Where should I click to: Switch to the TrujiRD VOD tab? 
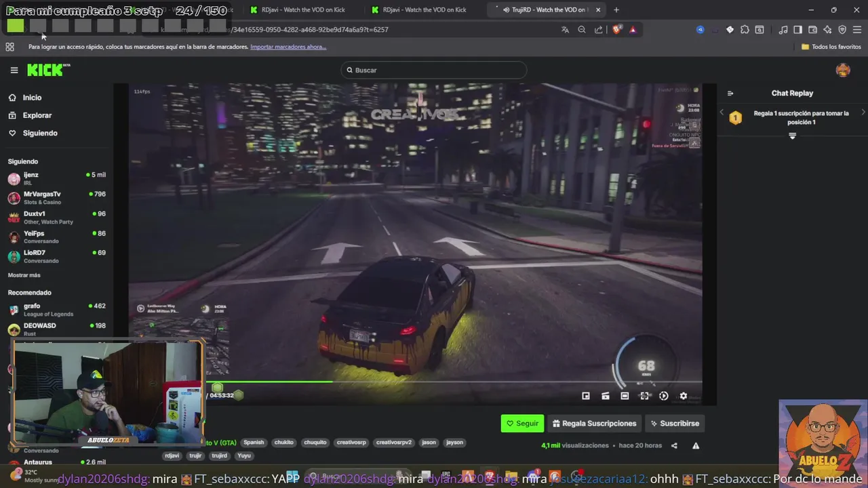click(547, 9)
